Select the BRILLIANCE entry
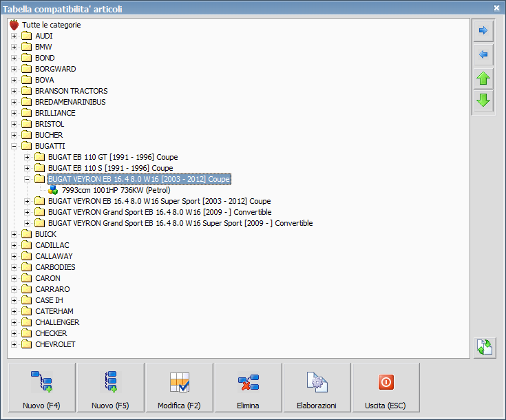Image resolution: width=506 pixels, height=420 pixels. [x=55, y=113]
